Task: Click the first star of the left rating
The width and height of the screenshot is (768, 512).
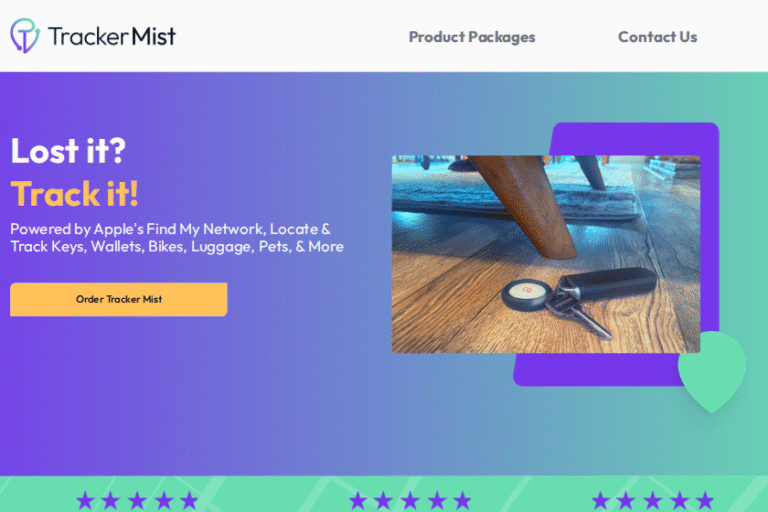Action: click(85, 501)
